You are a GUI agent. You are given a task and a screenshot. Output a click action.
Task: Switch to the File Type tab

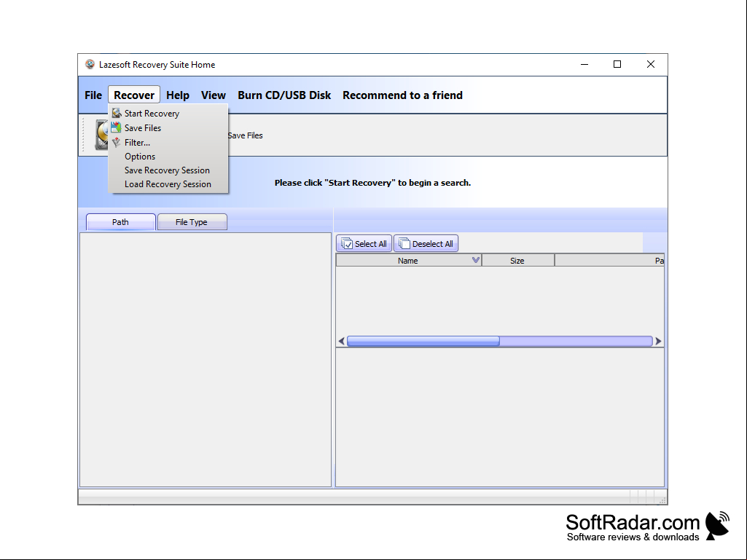click(x=192, y=222)
